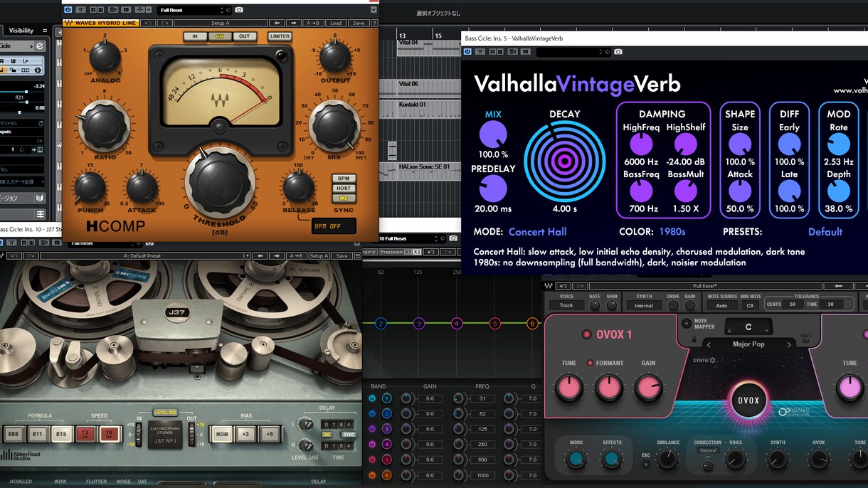Click the camera snapshot icon in H-Comp header
Image resolution: width=868 pixels, height=488 pixels.
[239, 10]
